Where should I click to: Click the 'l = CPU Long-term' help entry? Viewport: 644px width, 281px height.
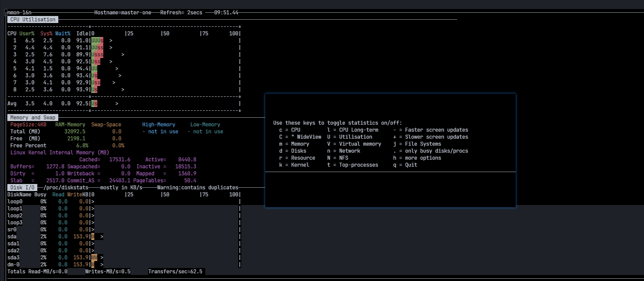tap(352, 130)
